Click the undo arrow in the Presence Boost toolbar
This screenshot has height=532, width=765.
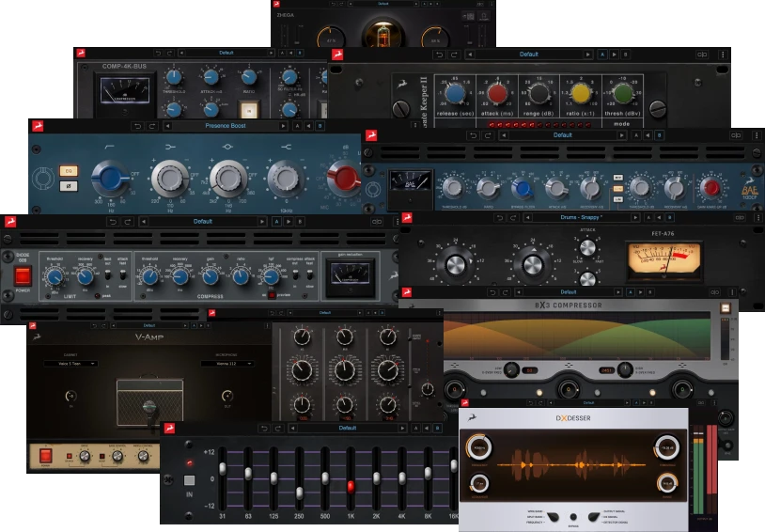[138, 125]
